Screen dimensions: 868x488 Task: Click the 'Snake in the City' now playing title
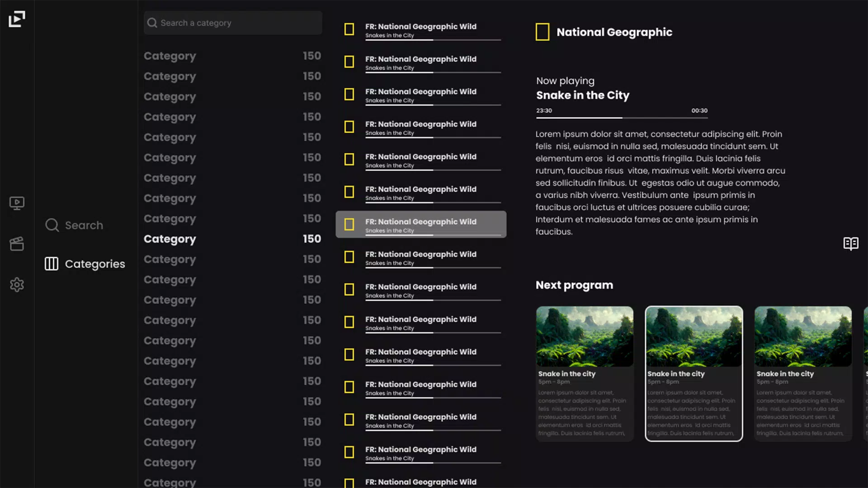pyautogui.click(x=583, y=95)
